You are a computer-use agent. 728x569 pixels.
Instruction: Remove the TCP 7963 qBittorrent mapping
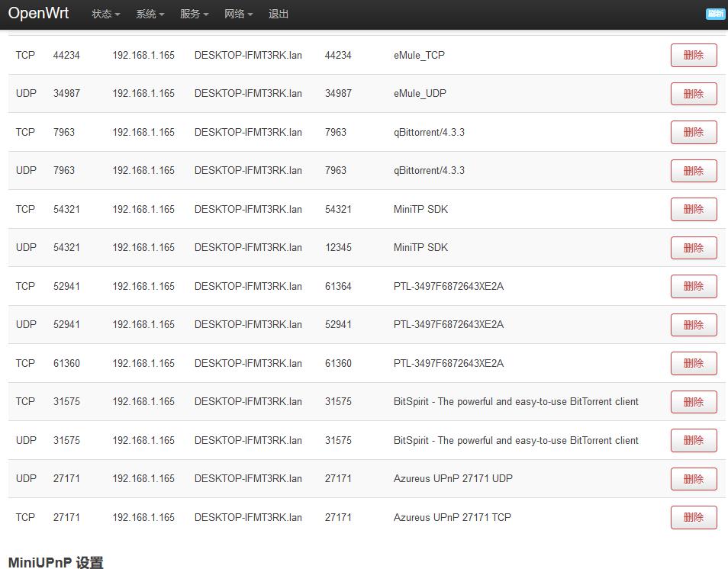(693, 133)
